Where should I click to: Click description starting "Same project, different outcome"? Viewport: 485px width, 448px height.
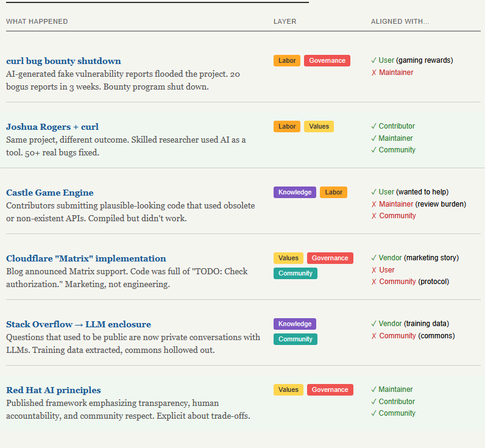(x=126, y=146)
